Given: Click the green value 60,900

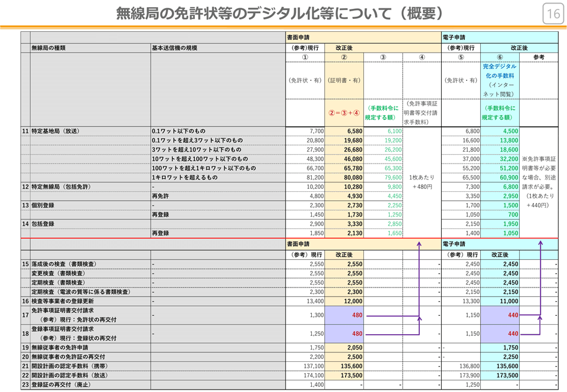Looking at the screenshot, I should click(509, 177).
